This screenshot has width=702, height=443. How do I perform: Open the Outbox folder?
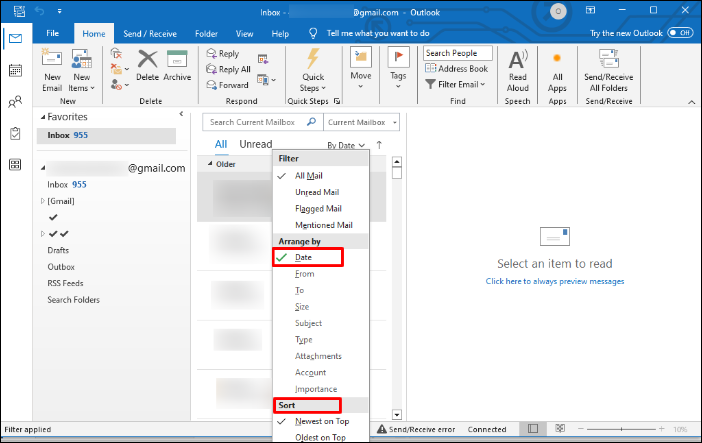[x=61, y=267]
